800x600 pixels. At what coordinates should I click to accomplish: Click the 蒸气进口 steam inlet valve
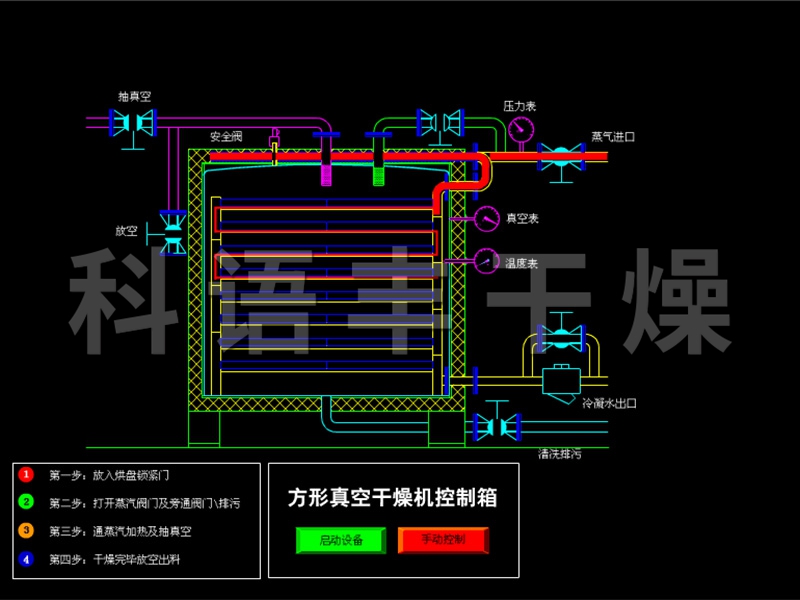[x=561, y=159]
